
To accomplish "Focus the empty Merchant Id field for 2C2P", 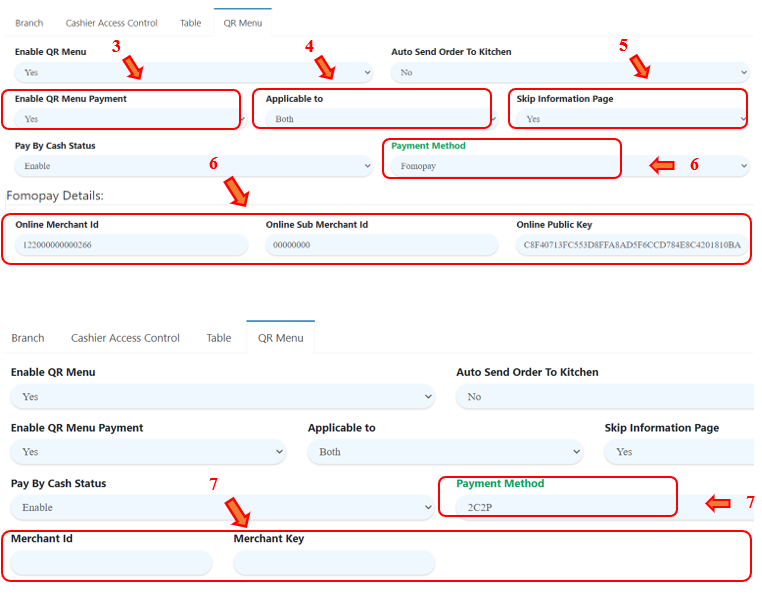I will 111,563.
